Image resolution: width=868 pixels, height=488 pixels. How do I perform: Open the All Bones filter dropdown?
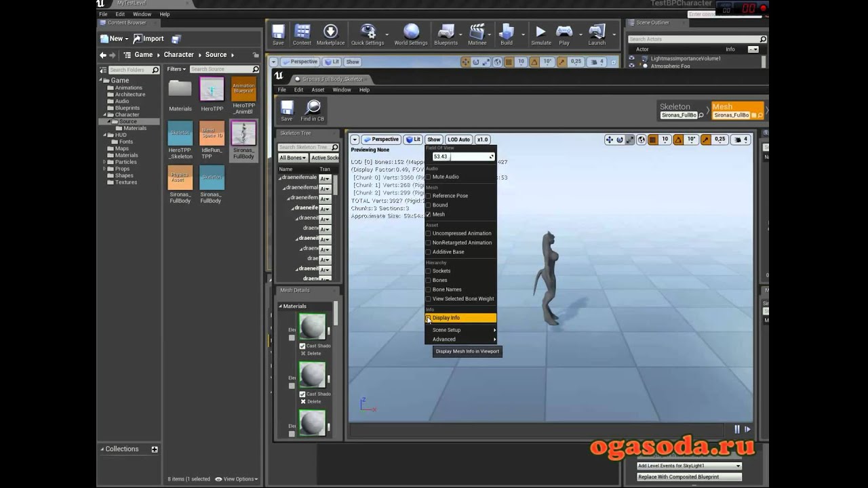[292, 158]
